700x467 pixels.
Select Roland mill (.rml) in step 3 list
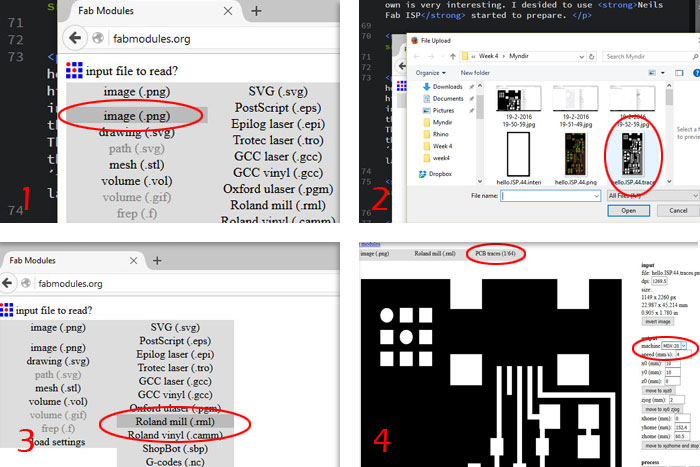point(175,421)
